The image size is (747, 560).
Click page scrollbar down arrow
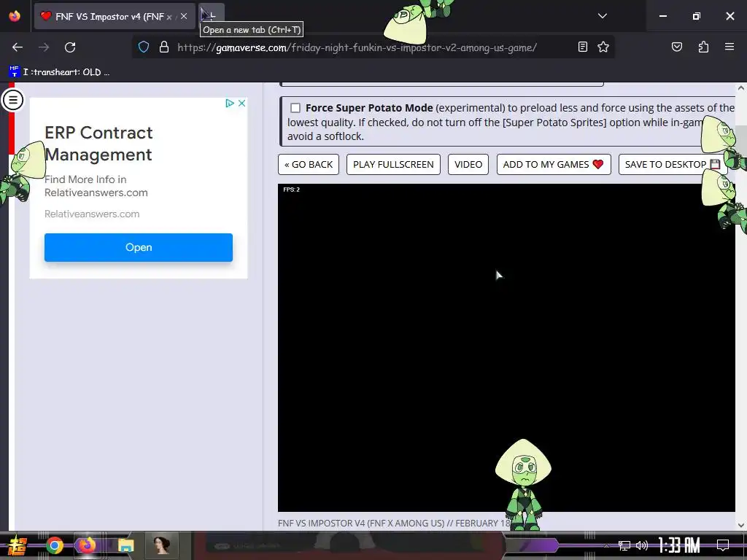[741, 525]
